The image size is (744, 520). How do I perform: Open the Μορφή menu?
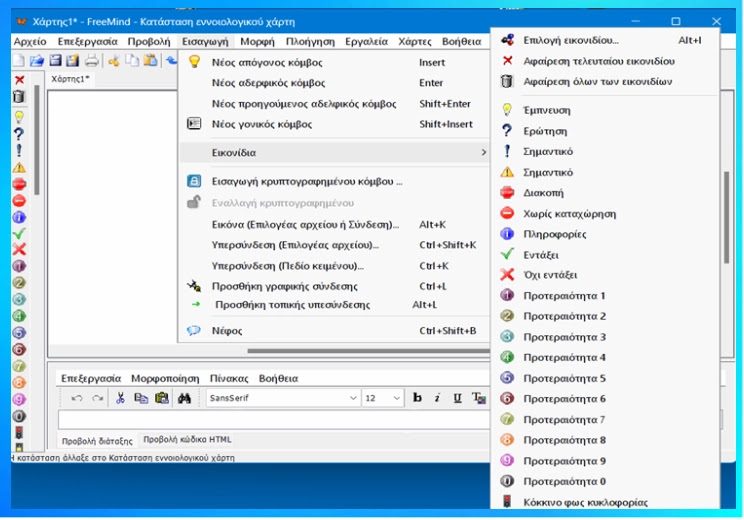pyautogui.click(x=257, y=41)
